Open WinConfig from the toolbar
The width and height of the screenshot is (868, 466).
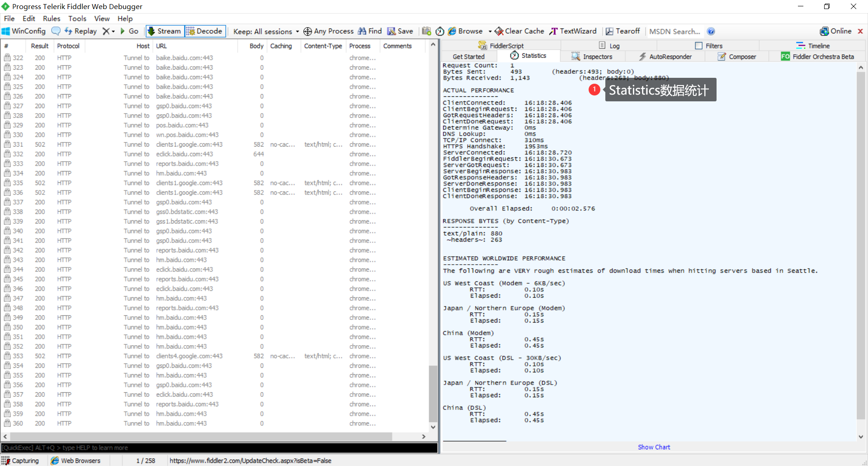(24, 31)
